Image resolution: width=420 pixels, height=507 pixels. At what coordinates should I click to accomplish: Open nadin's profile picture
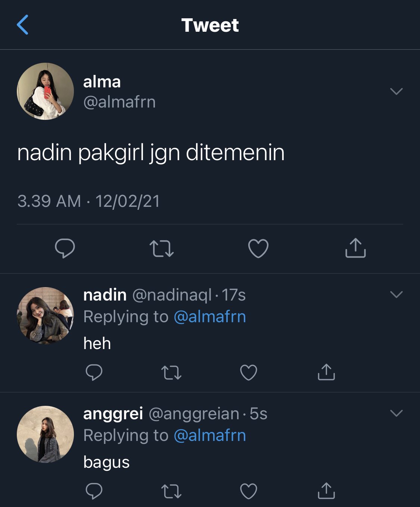[x=45, y=315]
